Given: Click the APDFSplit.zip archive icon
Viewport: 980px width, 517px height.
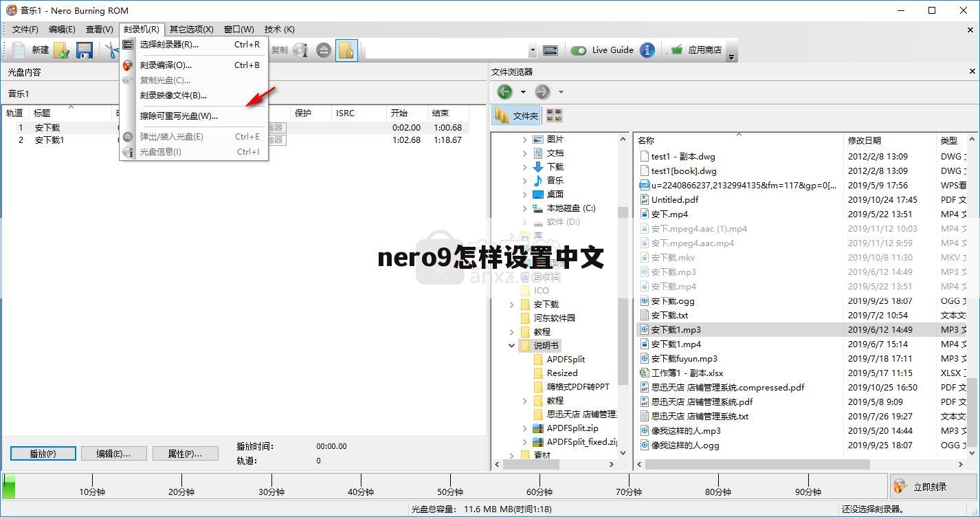Looking at the screenshot, I should click(538, 428).
